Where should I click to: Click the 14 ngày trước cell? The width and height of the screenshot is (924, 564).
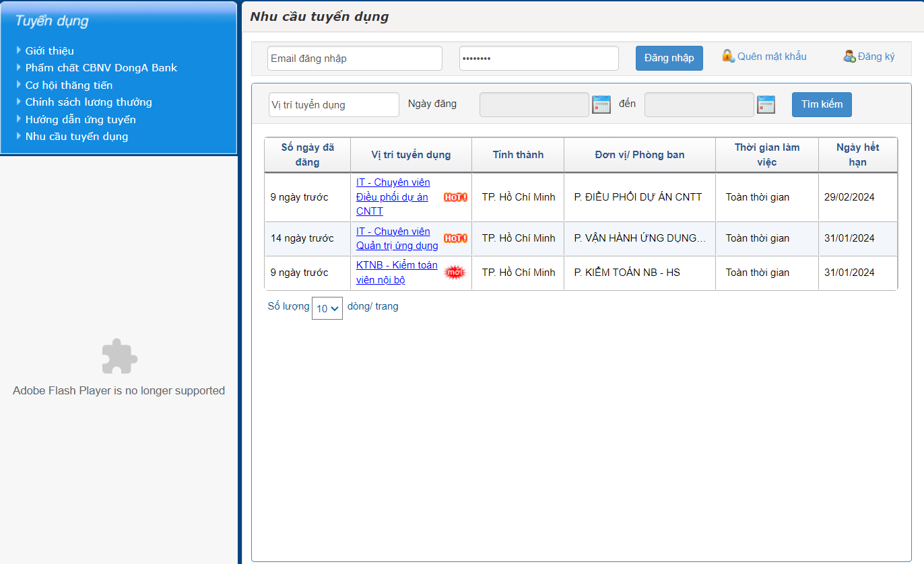(308, 238)
